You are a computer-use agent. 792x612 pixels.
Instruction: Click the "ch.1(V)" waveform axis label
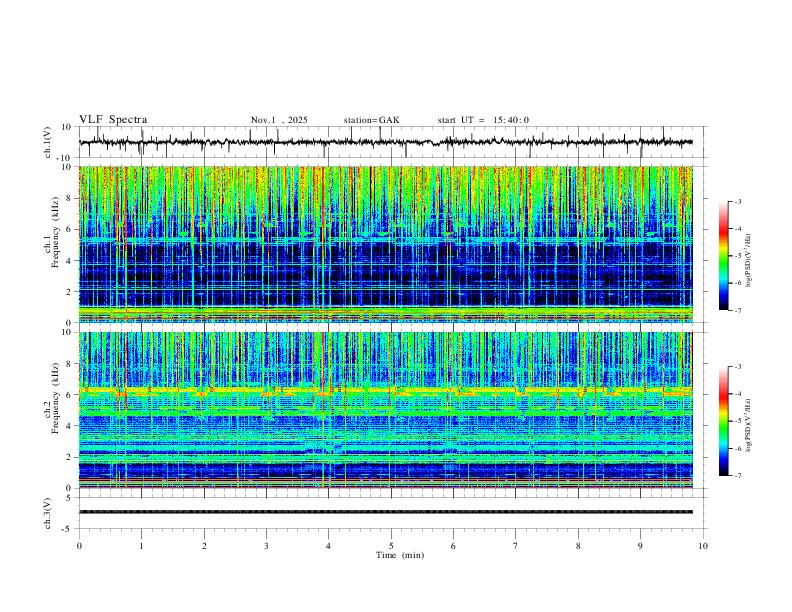click(48, 142)
